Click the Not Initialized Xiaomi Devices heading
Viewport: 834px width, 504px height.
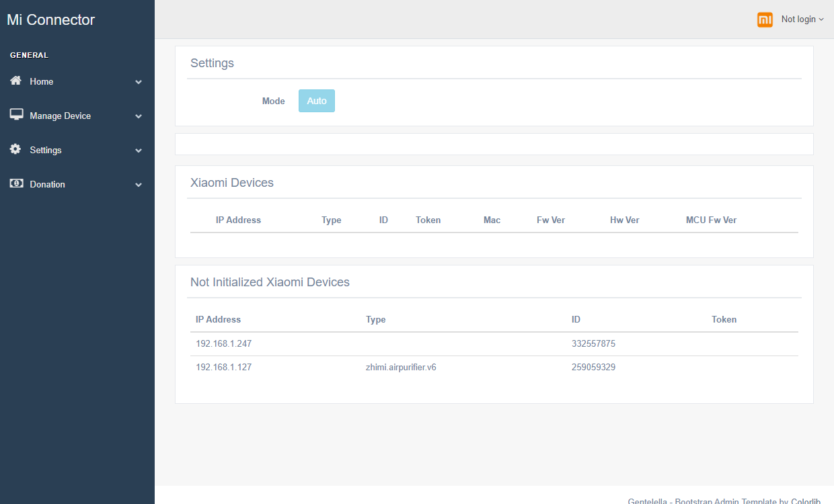coord(270,282)
